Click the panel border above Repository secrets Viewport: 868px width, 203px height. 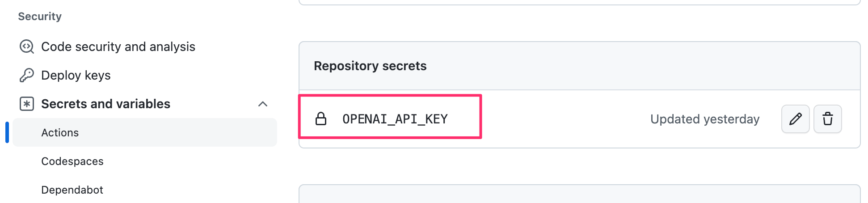pos(580,3)
